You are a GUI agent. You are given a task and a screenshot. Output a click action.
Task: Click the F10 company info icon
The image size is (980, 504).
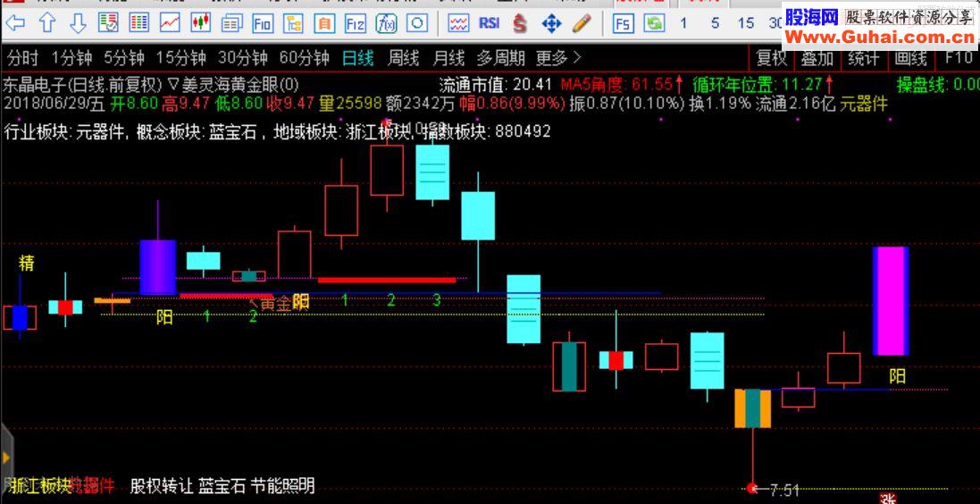point(263,24)
